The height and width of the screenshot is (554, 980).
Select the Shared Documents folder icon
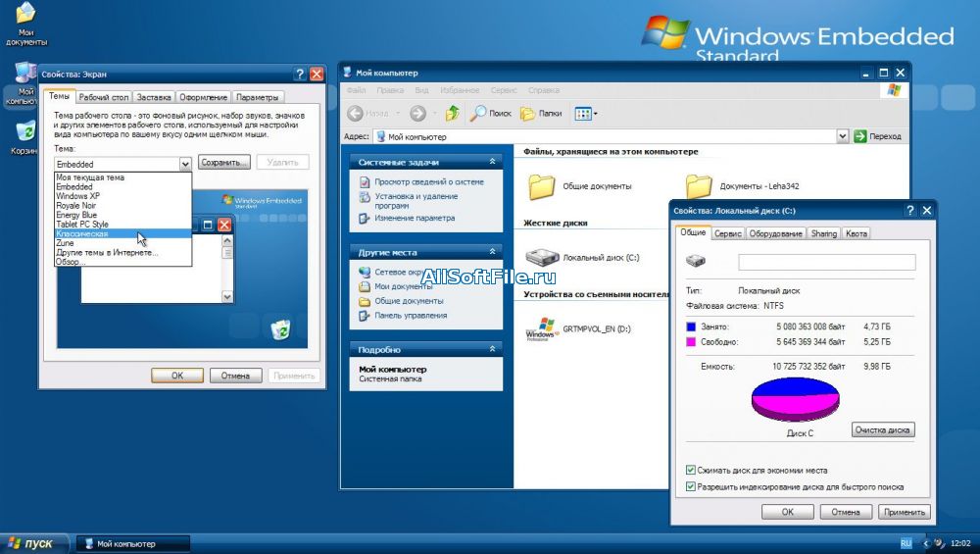click(x=541, y=186)
